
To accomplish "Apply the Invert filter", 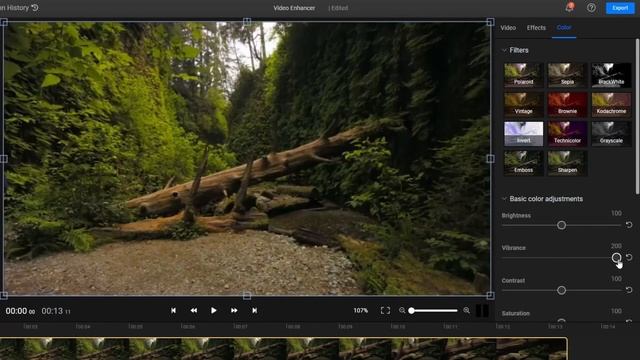I will [x=523, y=133].
